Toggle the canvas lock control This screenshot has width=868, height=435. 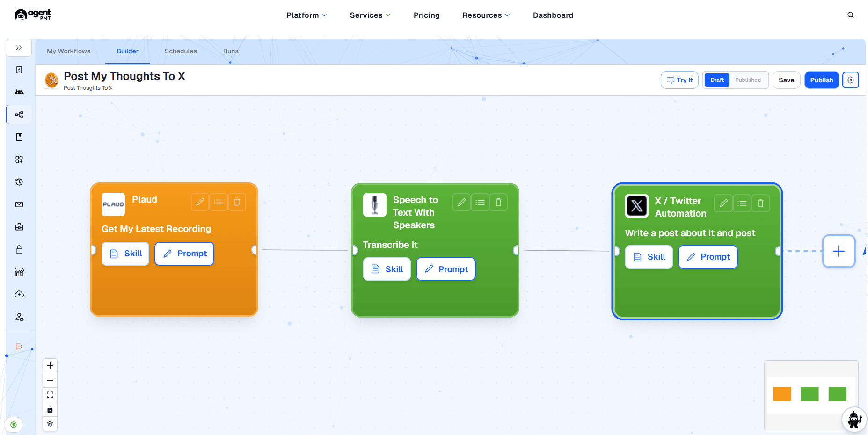(x=50, y=409)
